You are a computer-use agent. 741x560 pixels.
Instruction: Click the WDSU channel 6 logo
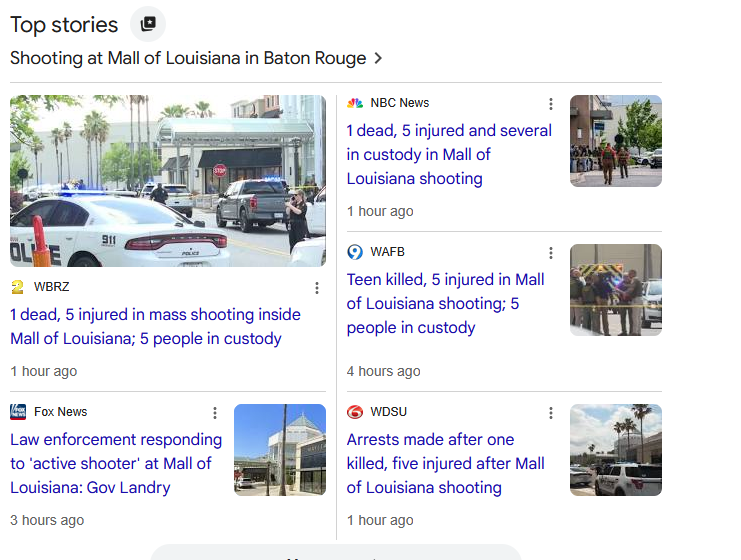click(355, 412)
